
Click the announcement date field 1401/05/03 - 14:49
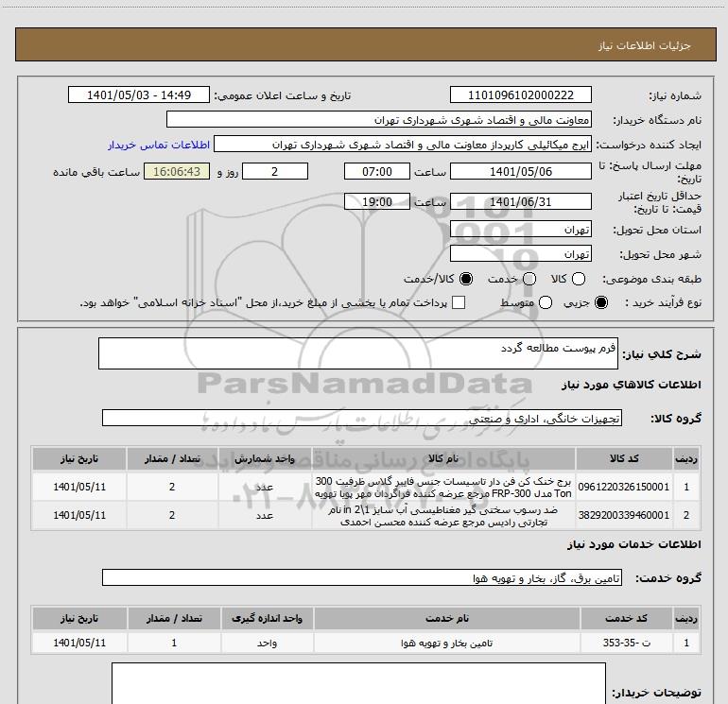pyautogui.click(x=139, y=94)
